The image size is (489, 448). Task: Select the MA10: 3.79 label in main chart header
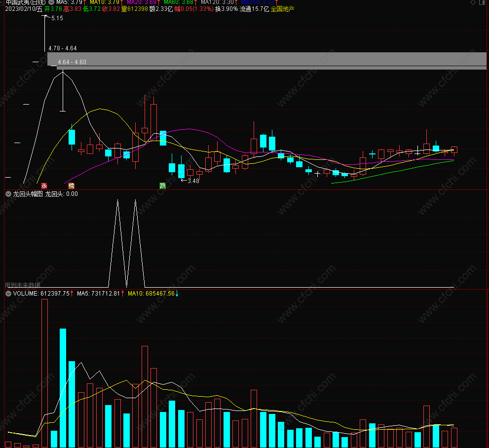point(105,2)
